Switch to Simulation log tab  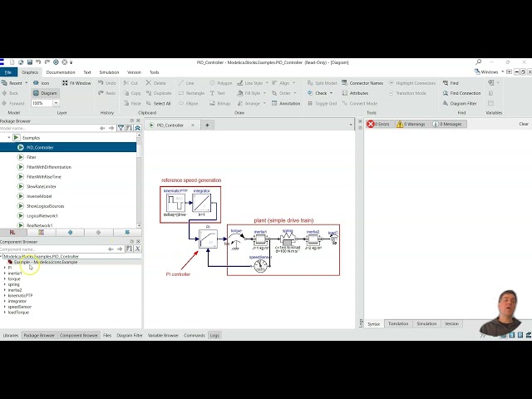pos(426,323)
